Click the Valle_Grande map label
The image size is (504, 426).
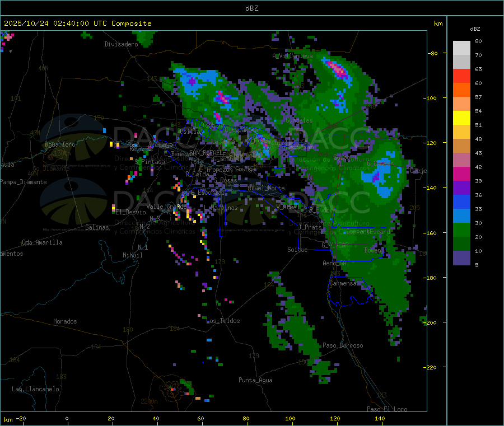click(x=166, y=206)
